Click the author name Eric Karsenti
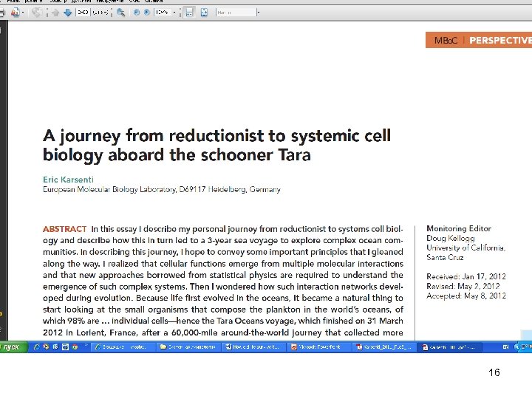Viewport: 532px width, 399px height. pos(68,180)
